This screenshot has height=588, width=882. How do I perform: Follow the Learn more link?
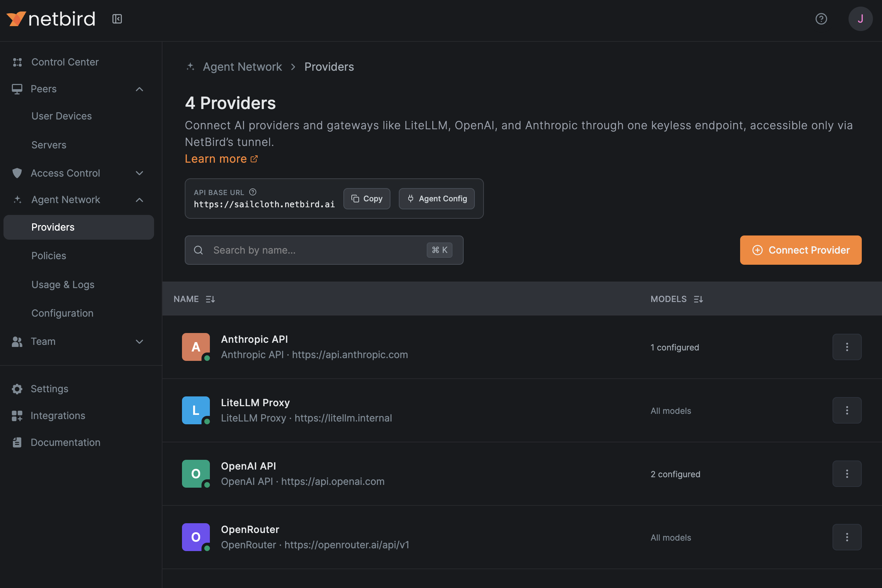pyautogui.click(x=221, y=158)
